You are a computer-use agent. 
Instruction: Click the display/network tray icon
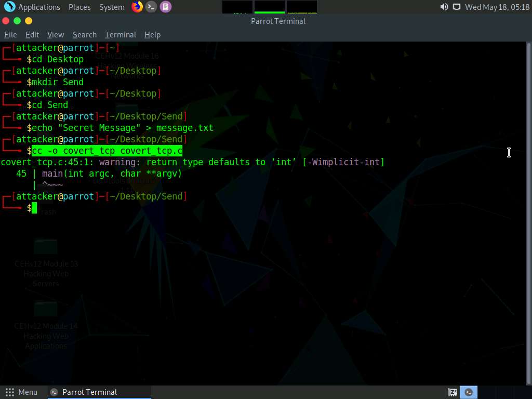tap(456, 7)
